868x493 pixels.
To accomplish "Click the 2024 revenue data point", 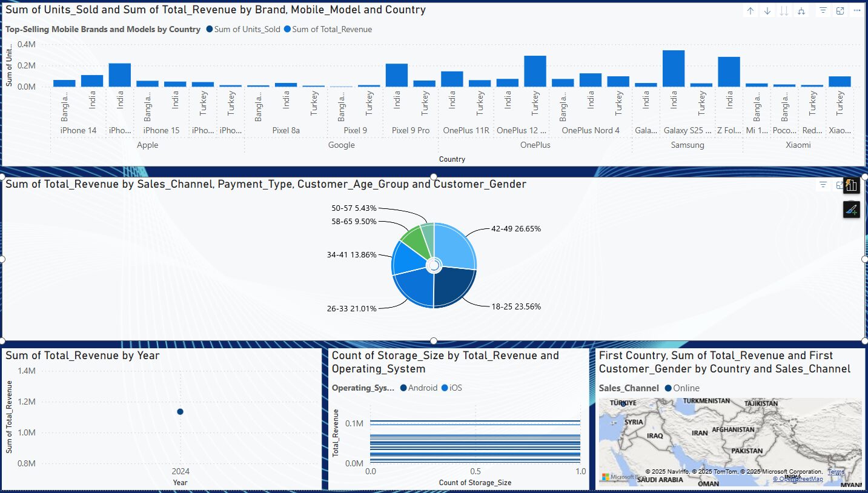I will coord(180,412).
